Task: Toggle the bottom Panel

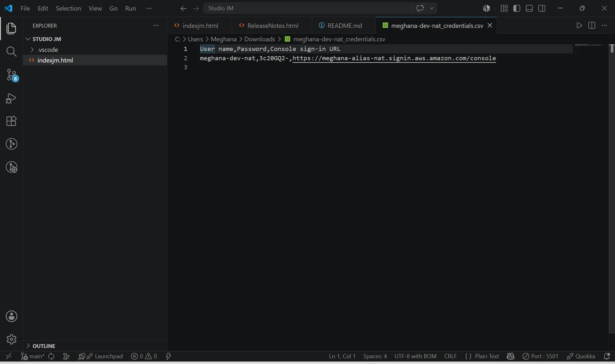Action: (x=529, y=8)
